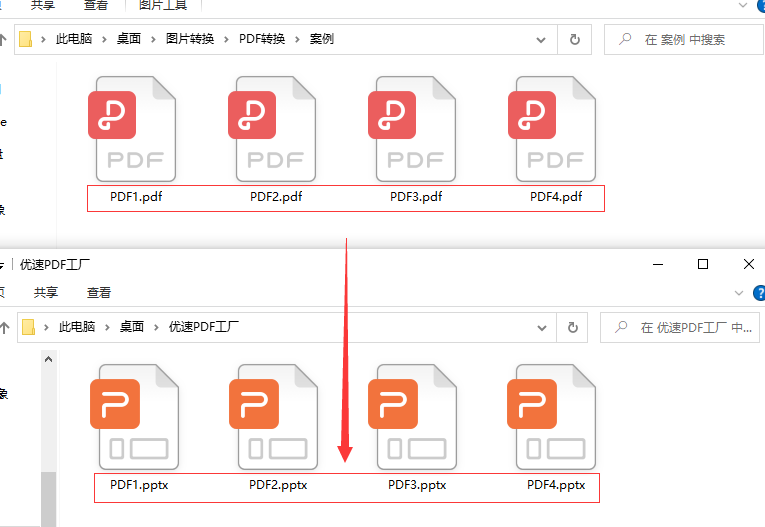Minimize the 优速PDF工厂 window
The width and height of the screenshot is (765, 527).
pos(658,264)
